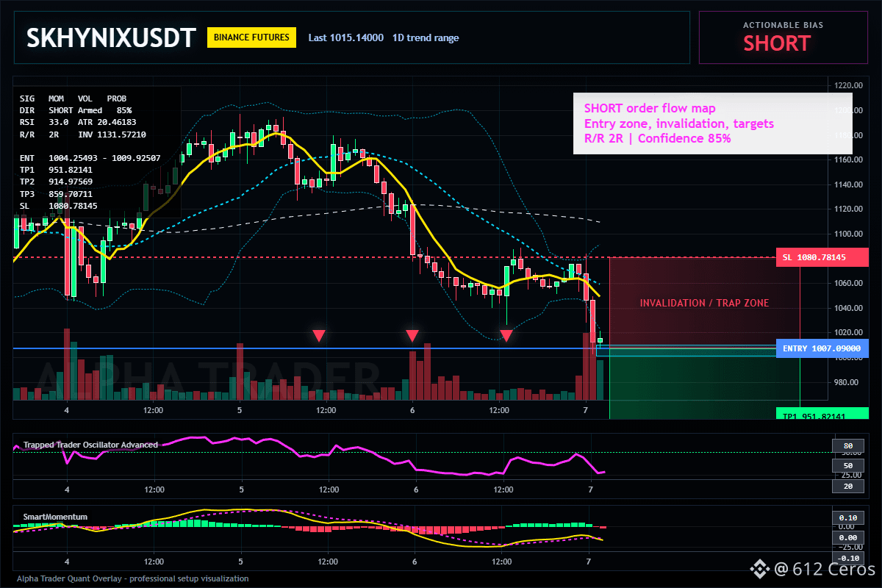Click the 1160.00 price axis label
This screenshot has height=588, width=882.
click(x=849, y=160)
